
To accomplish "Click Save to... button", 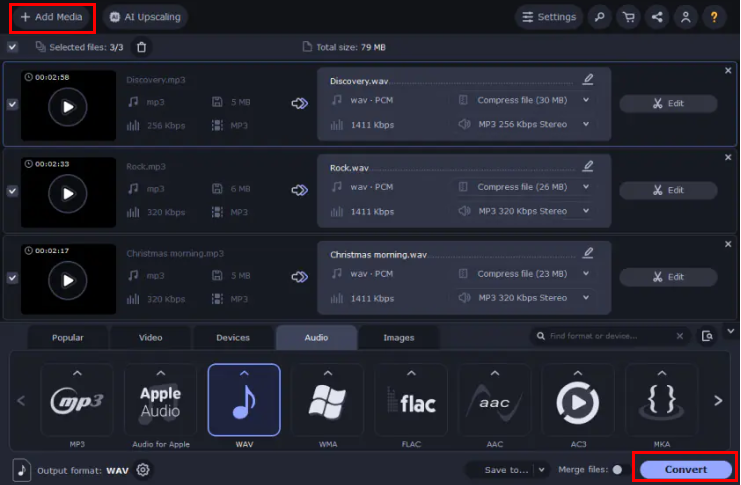I will [x=506, y=470].
